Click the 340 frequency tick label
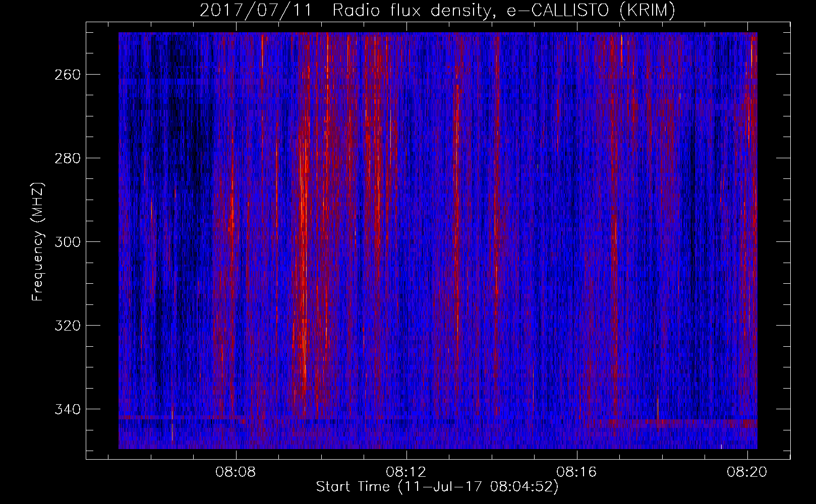 click(67, 409)
